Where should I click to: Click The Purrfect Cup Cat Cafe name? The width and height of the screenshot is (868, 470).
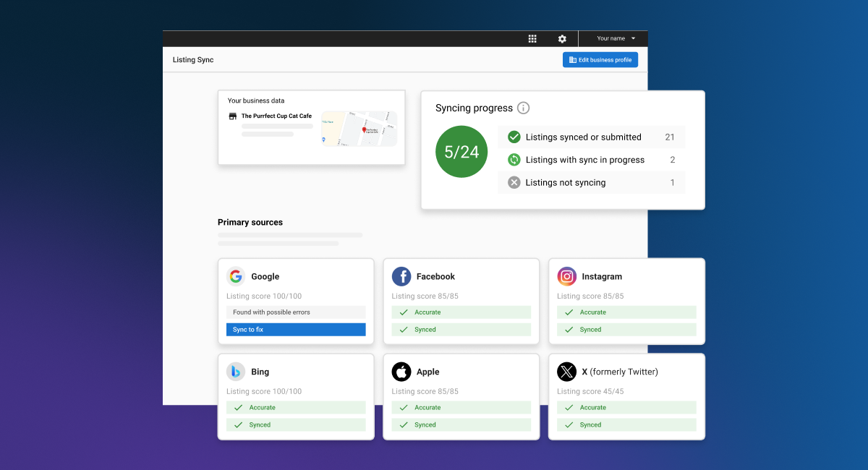point(276,116)
